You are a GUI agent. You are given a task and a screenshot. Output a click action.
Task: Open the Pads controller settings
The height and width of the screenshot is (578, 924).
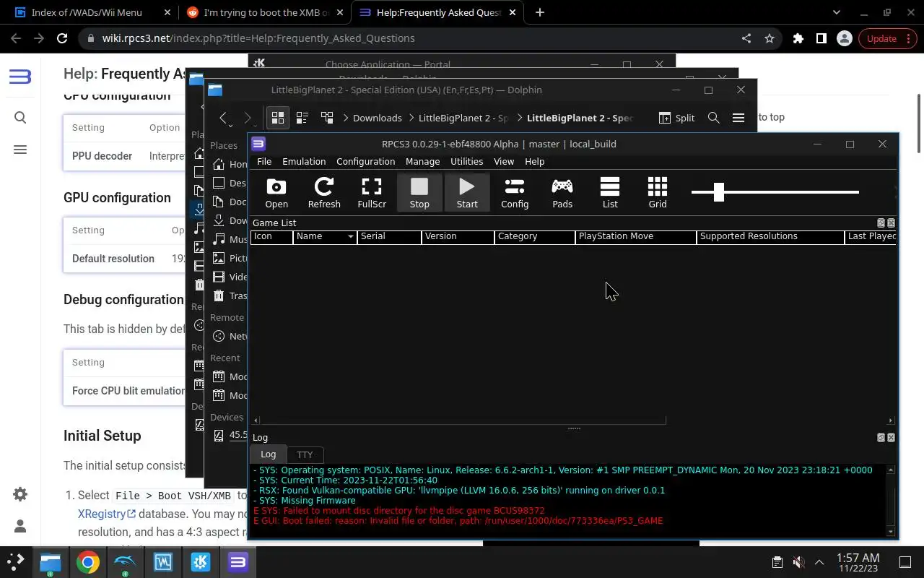click(x=562, y=192)
